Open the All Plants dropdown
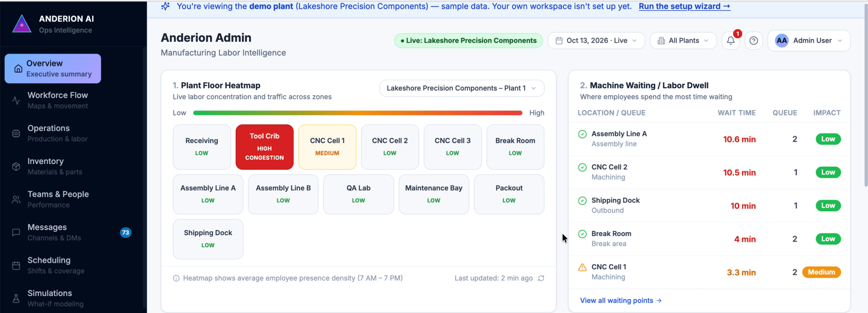The height and width of the screenshot is (313, 868). [683, 41]
